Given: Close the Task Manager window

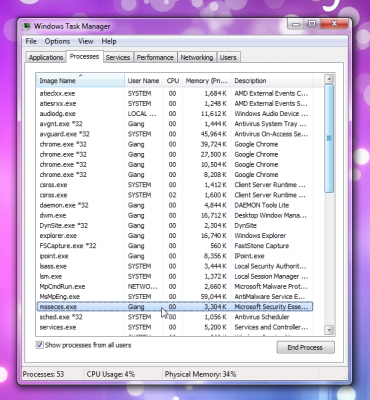Looking at the screenshot, I should pos(335,24).
